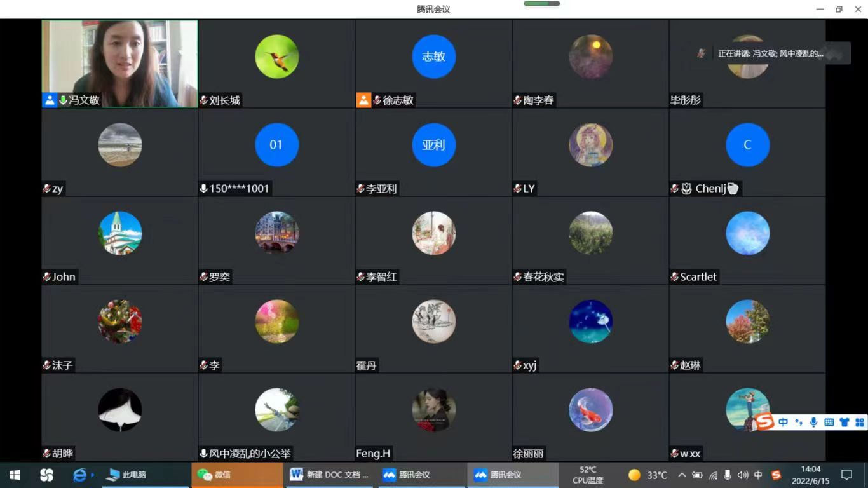Click the orange host badge beside 徐志敏
The image size is (868, 488).
(363, 100)
